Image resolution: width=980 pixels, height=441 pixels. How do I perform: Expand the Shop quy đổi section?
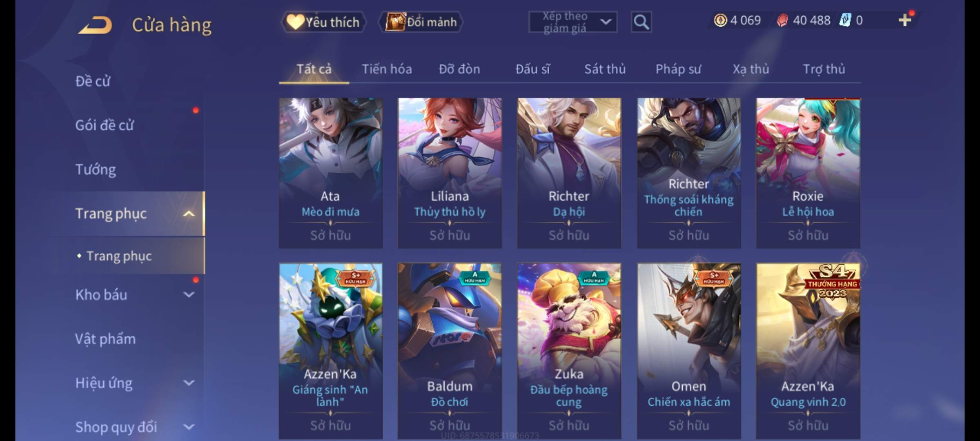tap(189, 427)
